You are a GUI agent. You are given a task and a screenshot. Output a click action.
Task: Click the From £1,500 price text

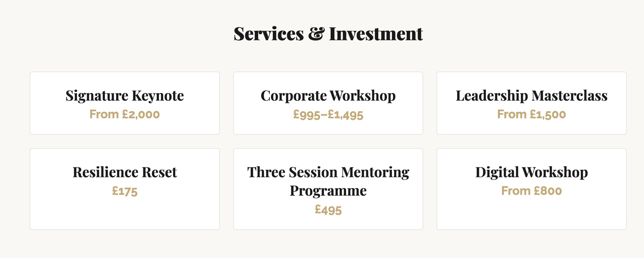(x=532, y=115)
